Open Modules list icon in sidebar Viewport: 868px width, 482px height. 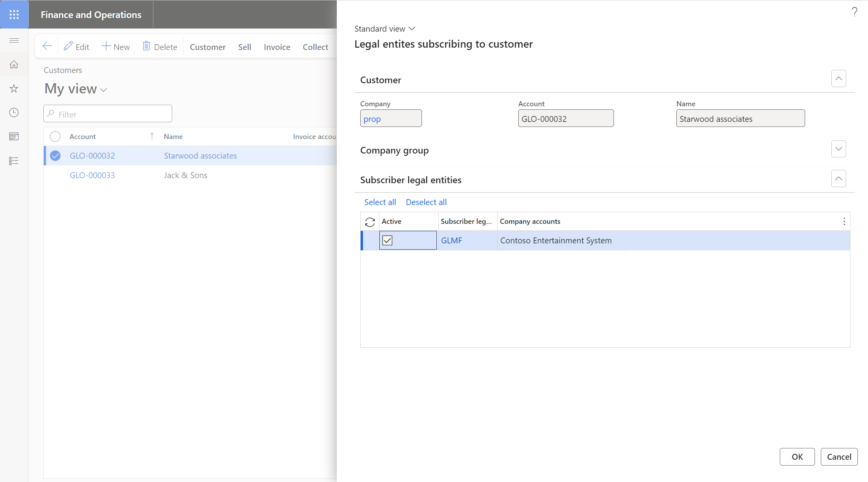pos(14,161)
